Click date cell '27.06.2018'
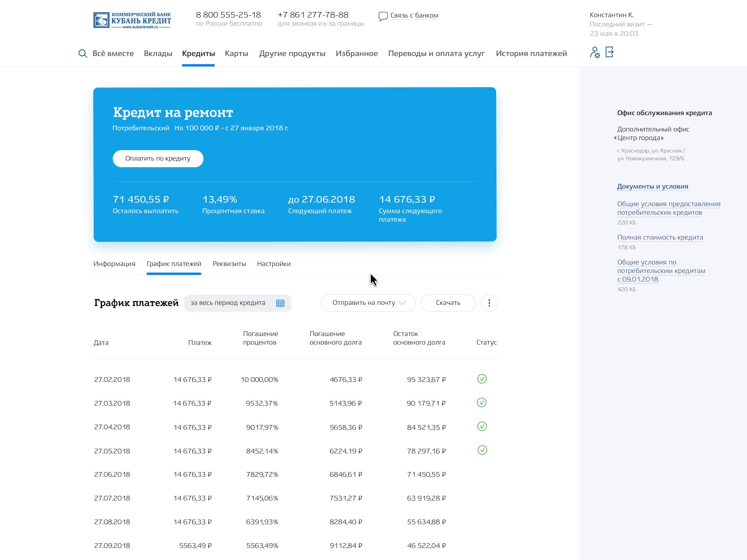Screen dimensions: 747x560 tap(112, 474)
